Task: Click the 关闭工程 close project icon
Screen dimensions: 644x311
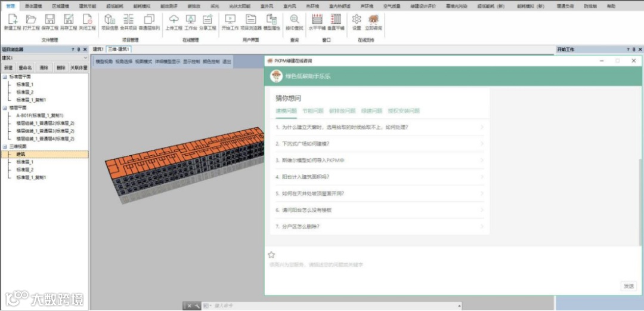Action: 87,19
